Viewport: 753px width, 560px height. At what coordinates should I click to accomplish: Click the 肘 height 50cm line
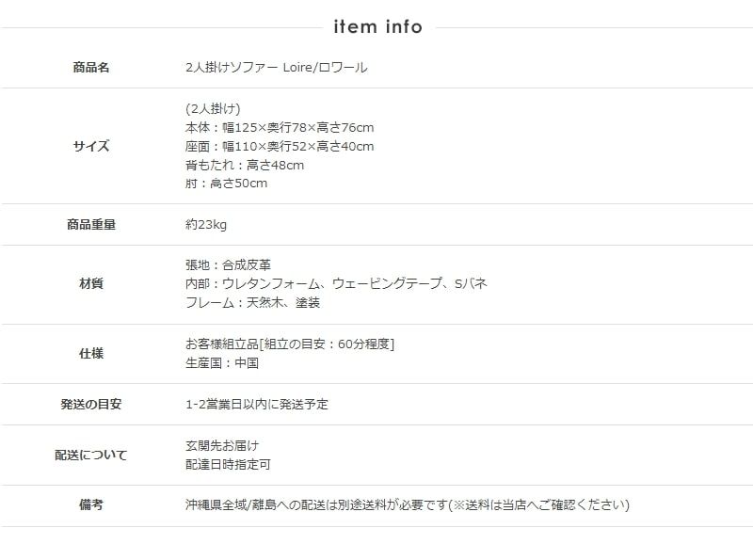(x=227, y=184)
